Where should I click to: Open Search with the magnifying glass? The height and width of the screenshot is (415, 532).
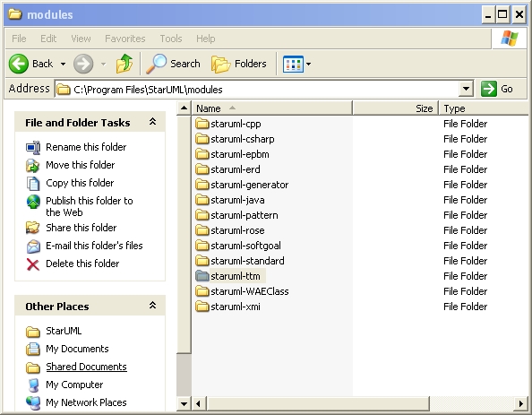tap(174, 64)
